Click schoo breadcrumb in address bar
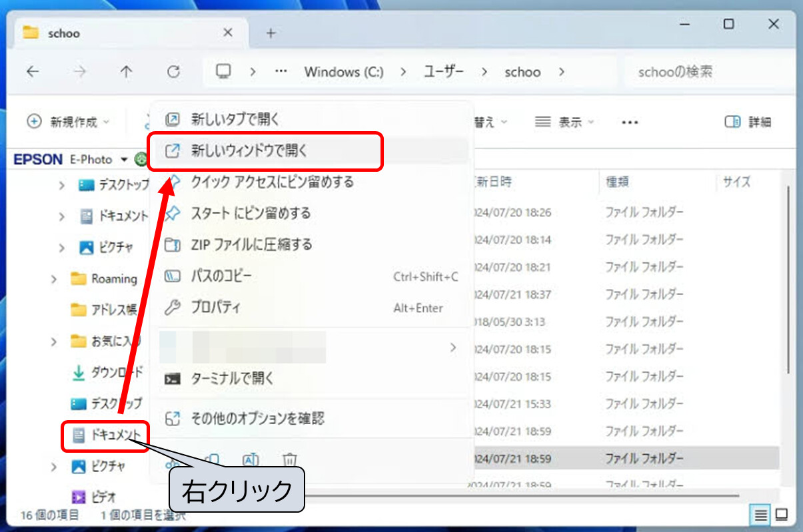 click(x=522, y=72)
